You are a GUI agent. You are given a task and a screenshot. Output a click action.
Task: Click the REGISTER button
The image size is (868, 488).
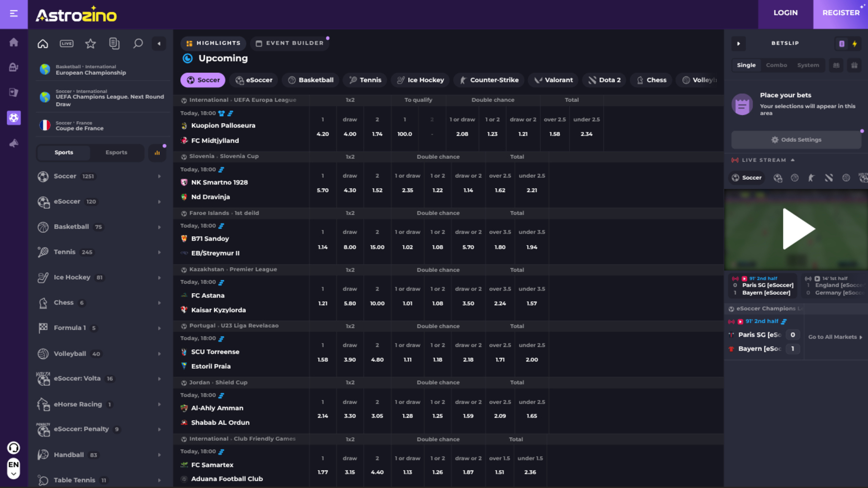click(x=840, y=13)
